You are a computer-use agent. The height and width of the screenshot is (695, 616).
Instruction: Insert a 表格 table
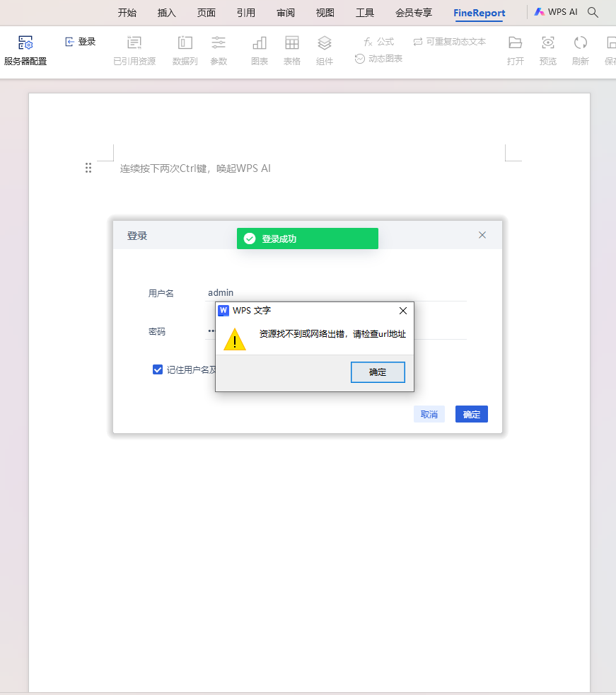pos(292,51)
